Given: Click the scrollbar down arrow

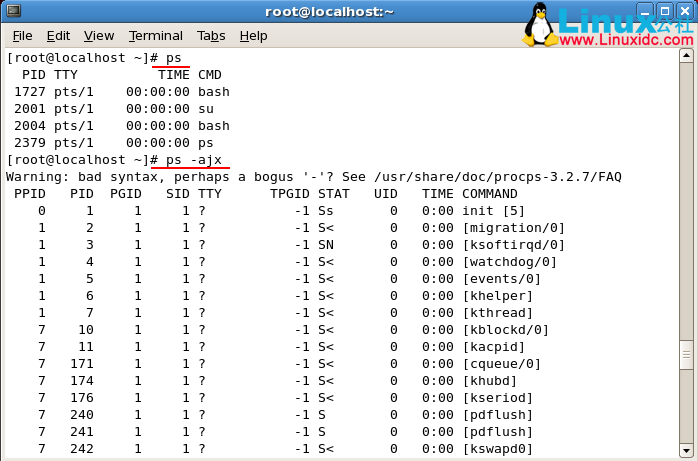Looking at the screenshot, I should [x=686, y=450].
